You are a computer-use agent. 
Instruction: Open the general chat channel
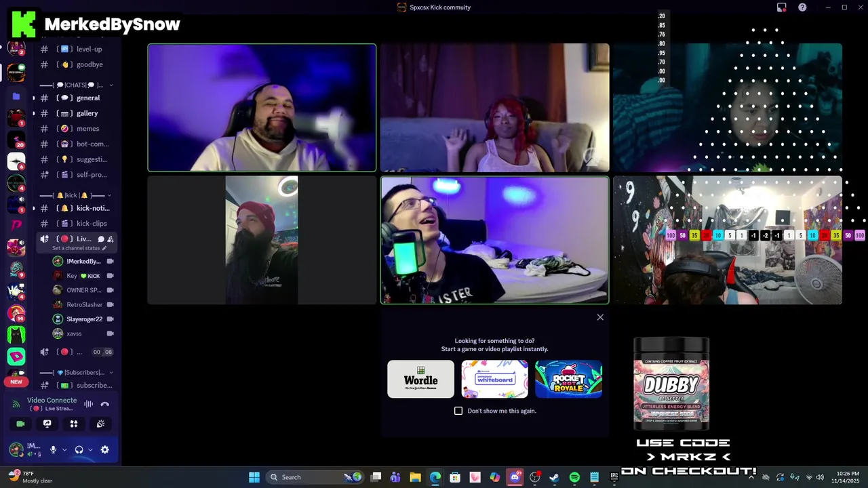(77, 98)
